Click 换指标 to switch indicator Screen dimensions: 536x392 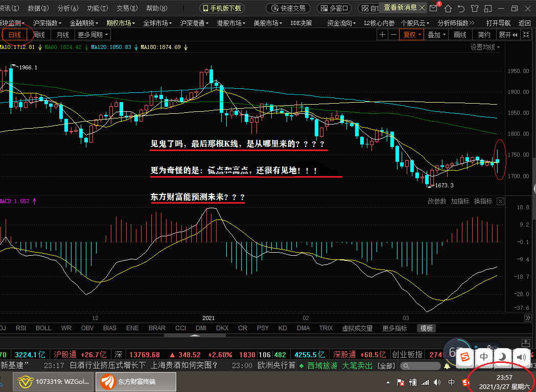(x=483, y=201)
